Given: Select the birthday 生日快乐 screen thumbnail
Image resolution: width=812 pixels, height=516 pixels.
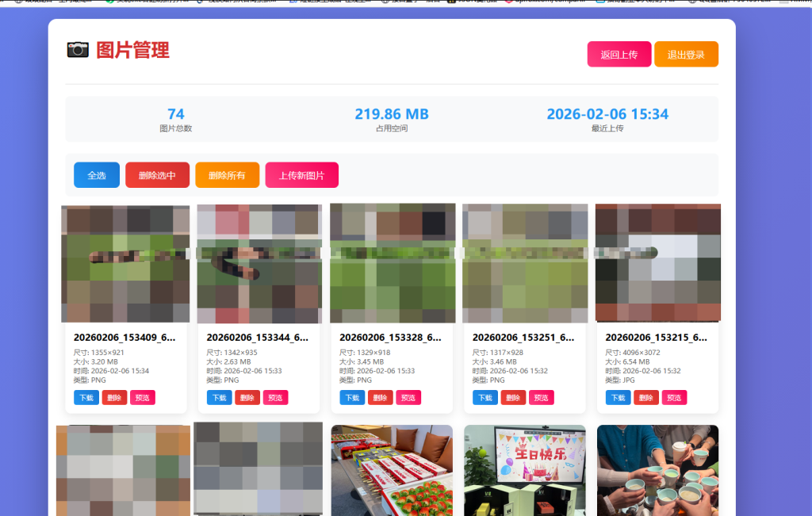Looking at the screenshot, I should pos(524,469).
